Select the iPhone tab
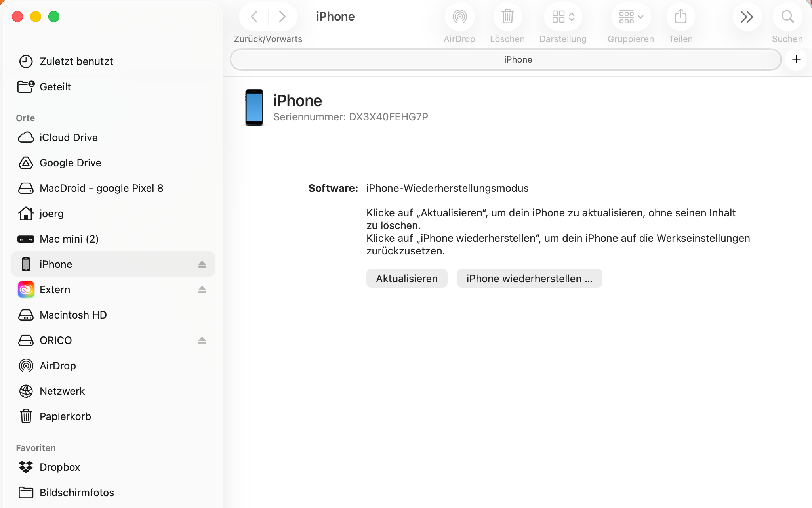This screenshot has height=508, width=812. pyautogui.click(x=518, y=59)
